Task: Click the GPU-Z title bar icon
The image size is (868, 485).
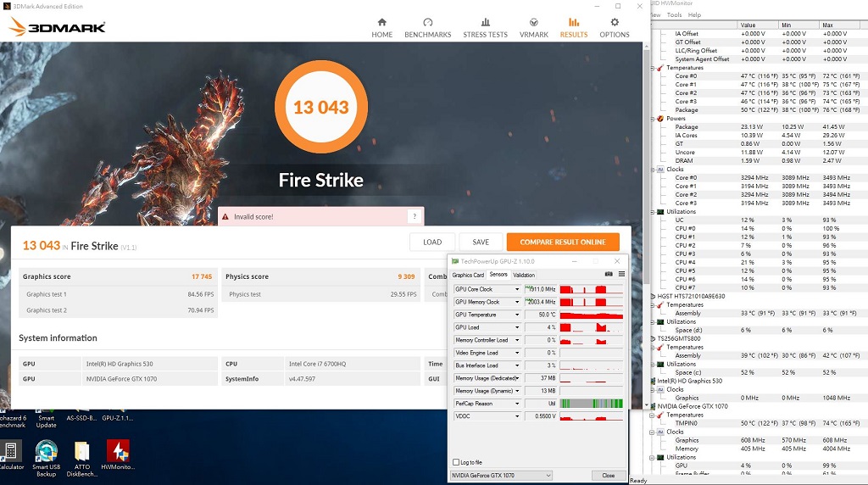Action: pyautogui.click(x=455, y=261)
